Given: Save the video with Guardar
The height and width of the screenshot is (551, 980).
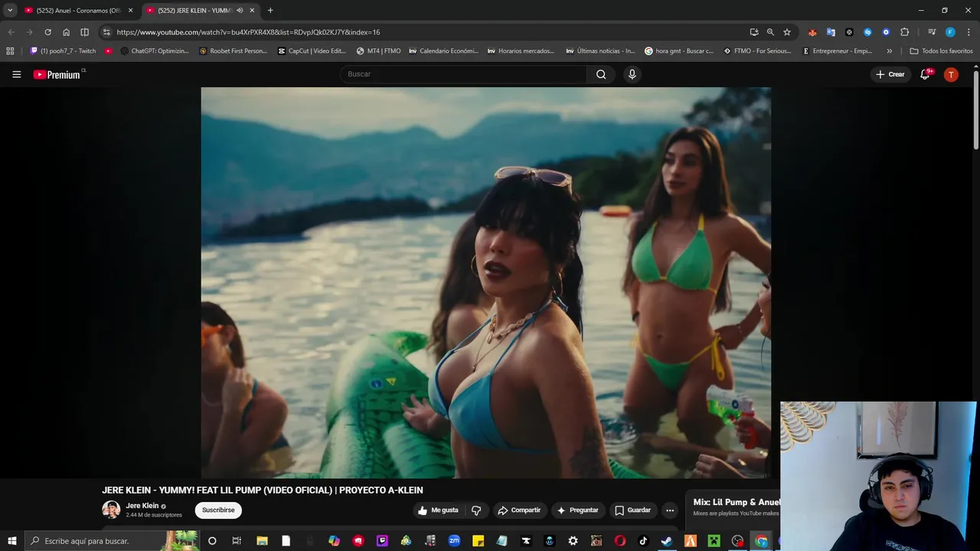Looking at the screenshot, I should point(632,510).
